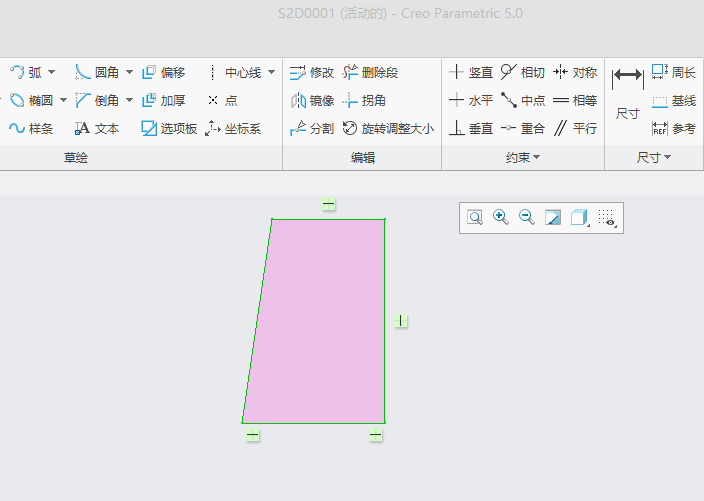Viewport: 704px width, 501px height.
Task: Select the Corner (拐角) trim tool
Action: tap(364, 101)
